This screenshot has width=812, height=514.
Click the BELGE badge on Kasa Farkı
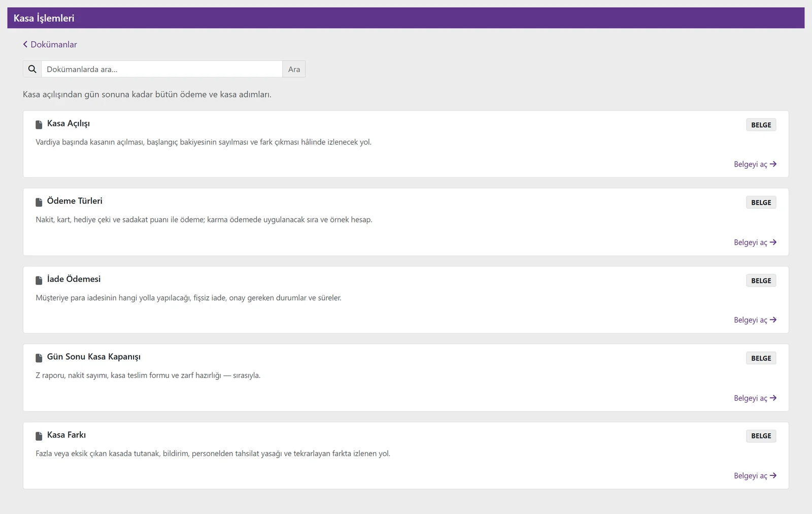pyautogui.click(x=761, y=436)
